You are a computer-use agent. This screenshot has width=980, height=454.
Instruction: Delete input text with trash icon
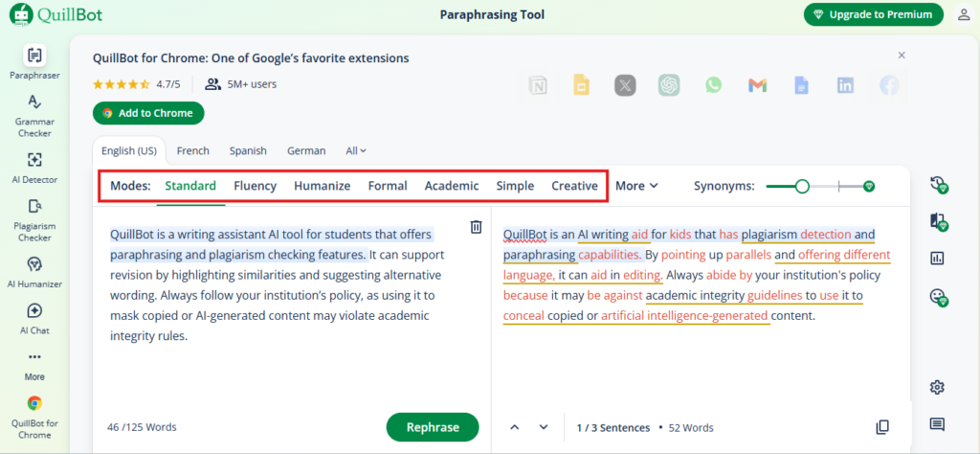(476, 227)
